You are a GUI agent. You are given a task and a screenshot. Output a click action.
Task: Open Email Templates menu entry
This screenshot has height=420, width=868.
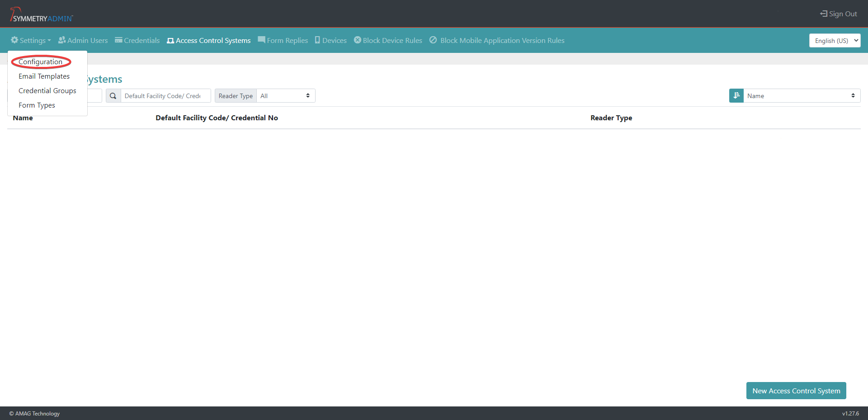pyautogui.click(x=44, y=76)
